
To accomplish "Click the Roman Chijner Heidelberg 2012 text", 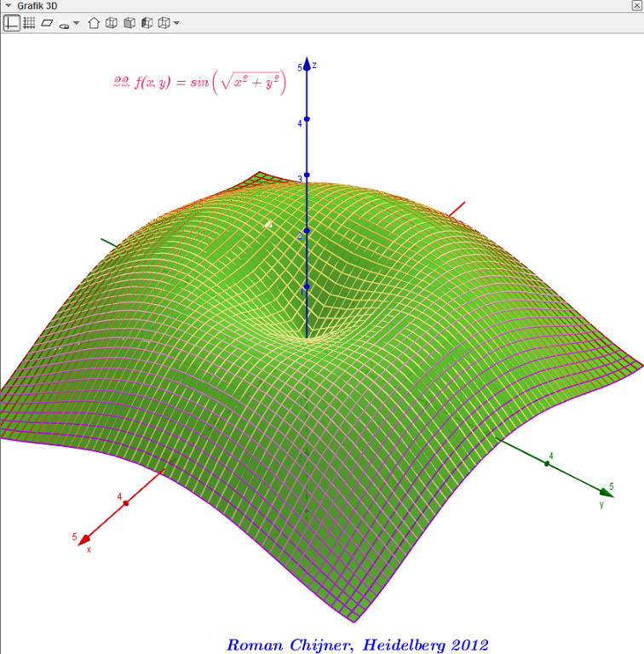I will tap(358, 645).
